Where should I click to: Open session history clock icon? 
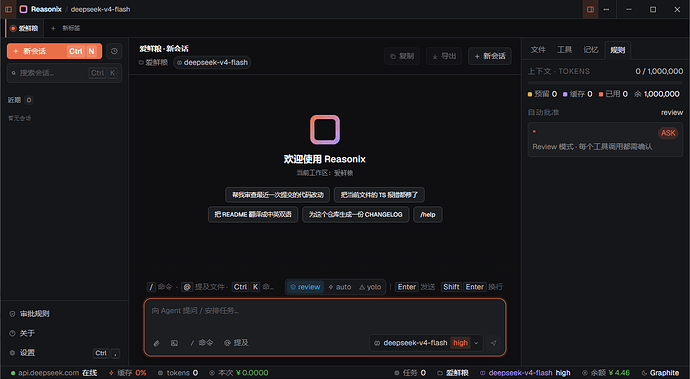114,51
